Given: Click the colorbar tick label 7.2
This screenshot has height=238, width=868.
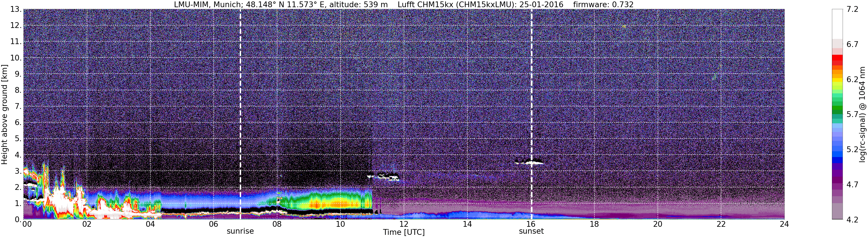Looking at the screenshot, I should 852,9.
